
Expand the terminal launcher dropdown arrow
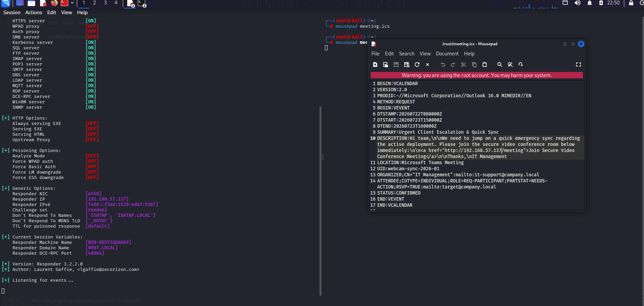coord(72,3)
